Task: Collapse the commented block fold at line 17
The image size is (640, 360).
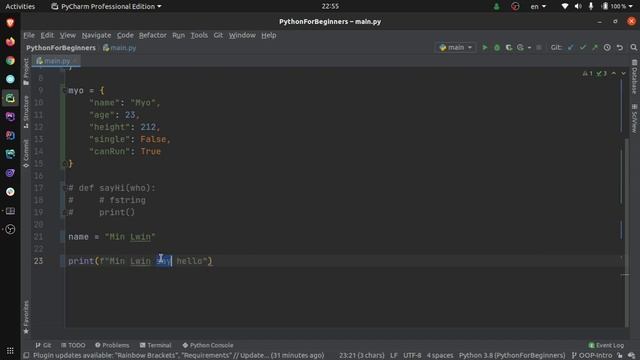Action: click(64, 188)
